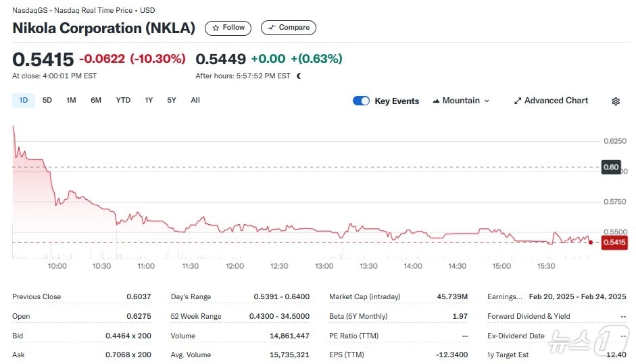This screenshot has height=364, width=636.
Task: Click the red 0.5415 price marker
Action: pyautogui.click(x=614, y=242)
